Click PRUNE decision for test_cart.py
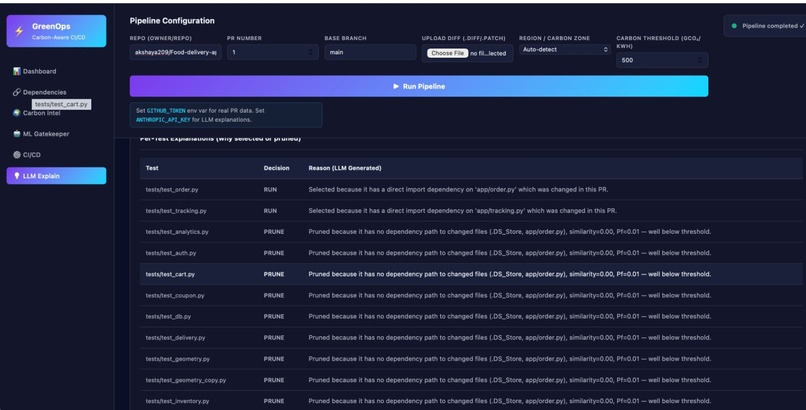 click(274, 274)
